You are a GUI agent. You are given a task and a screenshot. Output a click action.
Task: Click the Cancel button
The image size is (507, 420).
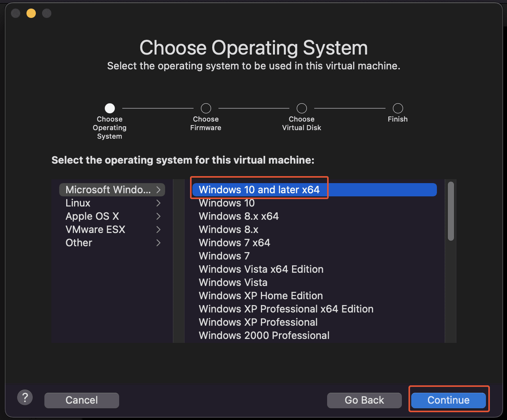[x=82, y=400]
